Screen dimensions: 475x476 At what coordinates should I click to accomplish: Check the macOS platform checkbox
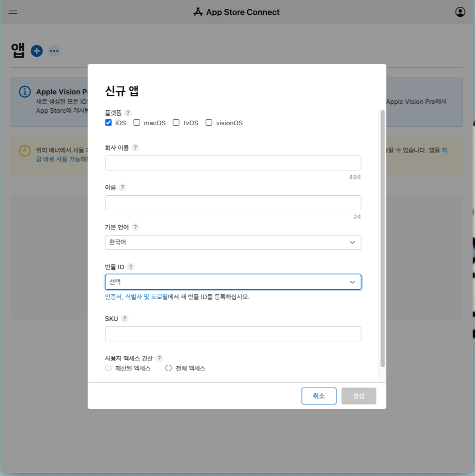(137, 122)
